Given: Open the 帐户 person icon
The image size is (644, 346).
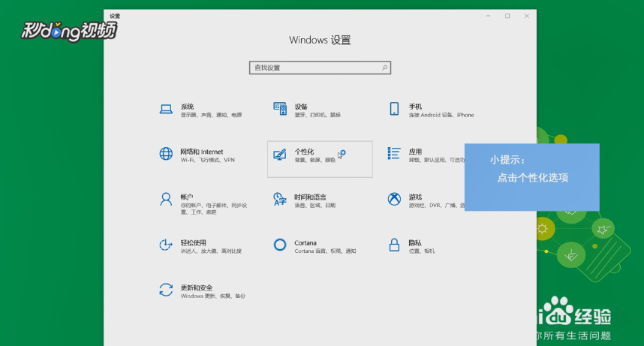Looking at the screenshot, I should [x=166, y=200].
